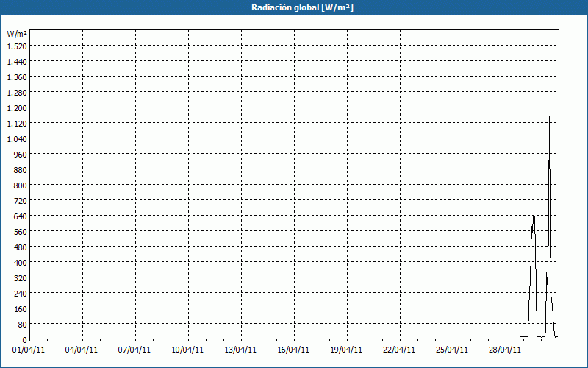Image resolution: width=588 pixels, height=368 pixels.
Task: Click the 28/04/11 date label
Action: pyautogui.click(x=505, y=350)
